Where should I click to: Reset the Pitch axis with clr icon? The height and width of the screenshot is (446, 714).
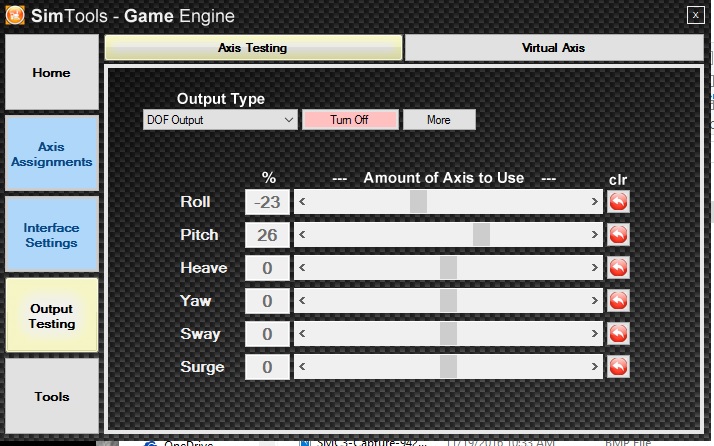coord(618,235)
